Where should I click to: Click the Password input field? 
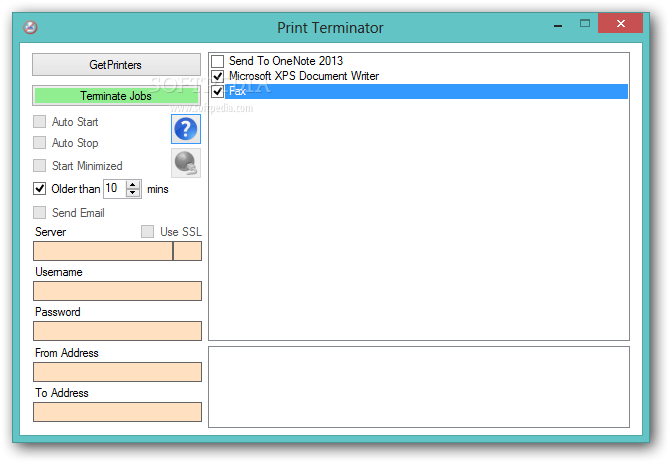pyautogui.click(x=118, y=331)
